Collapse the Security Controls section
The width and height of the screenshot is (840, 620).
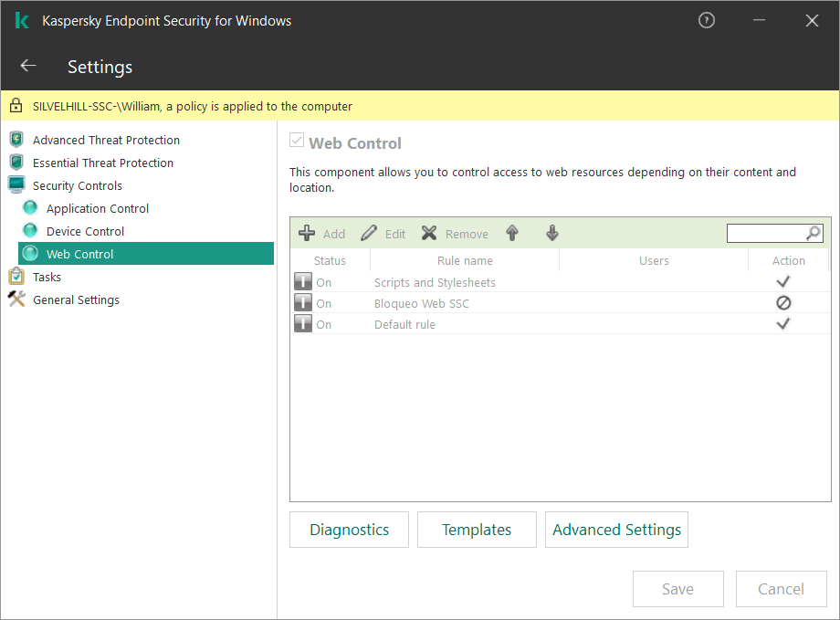click(x=77, y=185)
